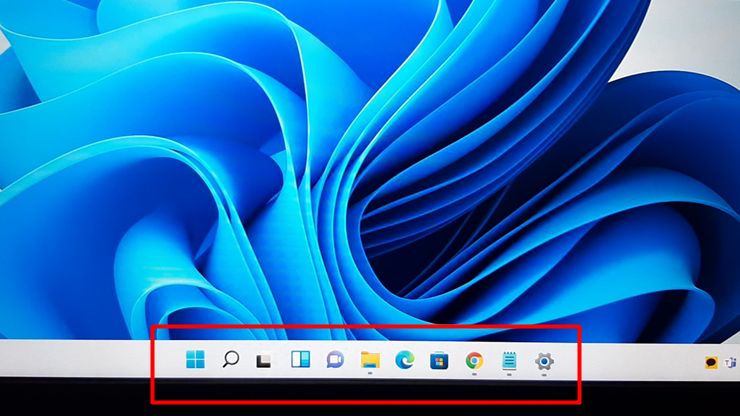
Task: Click the running indicator under File Explorer
Action: 370,373
